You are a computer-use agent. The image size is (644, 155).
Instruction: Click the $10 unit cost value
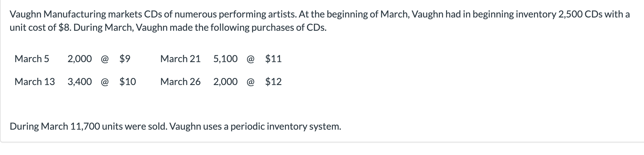pos(128,81)
